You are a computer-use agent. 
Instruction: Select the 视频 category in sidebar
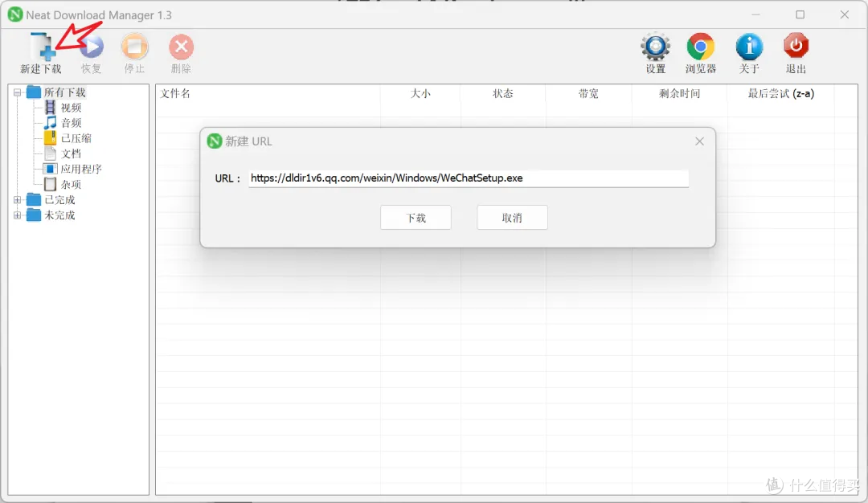point(71,108)
